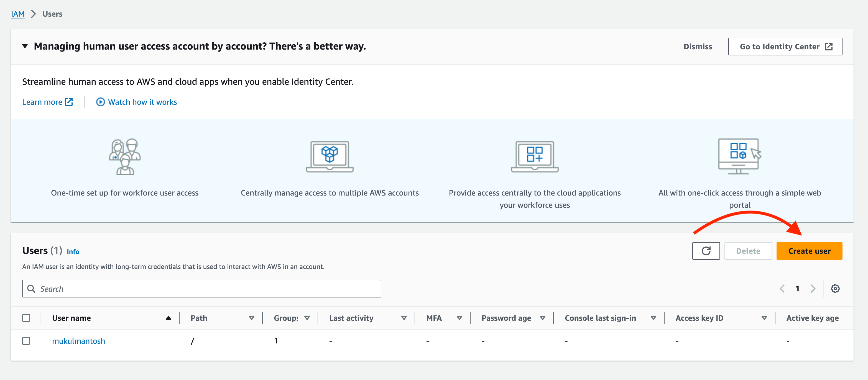Sort by User name ascending arrow
Image resolution: width=868 pixels, height=380 pixels.
(168, 318)
